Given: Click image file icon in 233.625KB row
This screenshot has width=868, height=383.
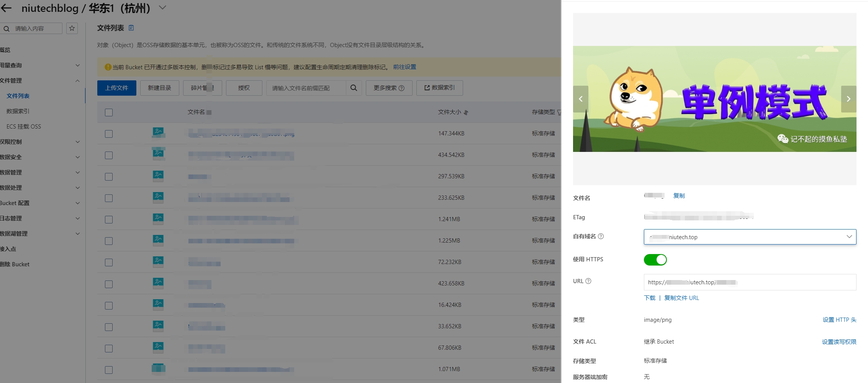Looking at the screenshot, I should tap(158, 197).
